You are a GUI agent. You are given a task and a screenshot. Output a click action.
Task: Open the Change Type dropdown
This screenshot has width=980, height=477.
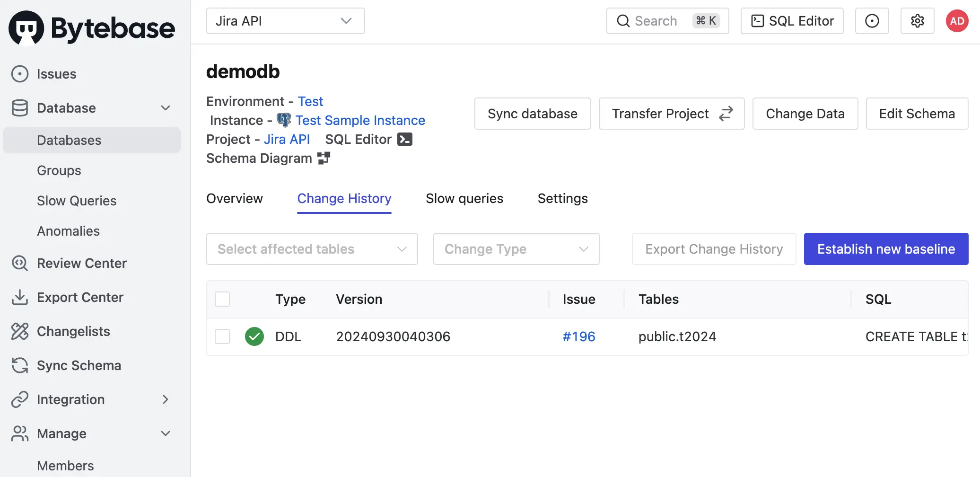click(x=516, y=249)
